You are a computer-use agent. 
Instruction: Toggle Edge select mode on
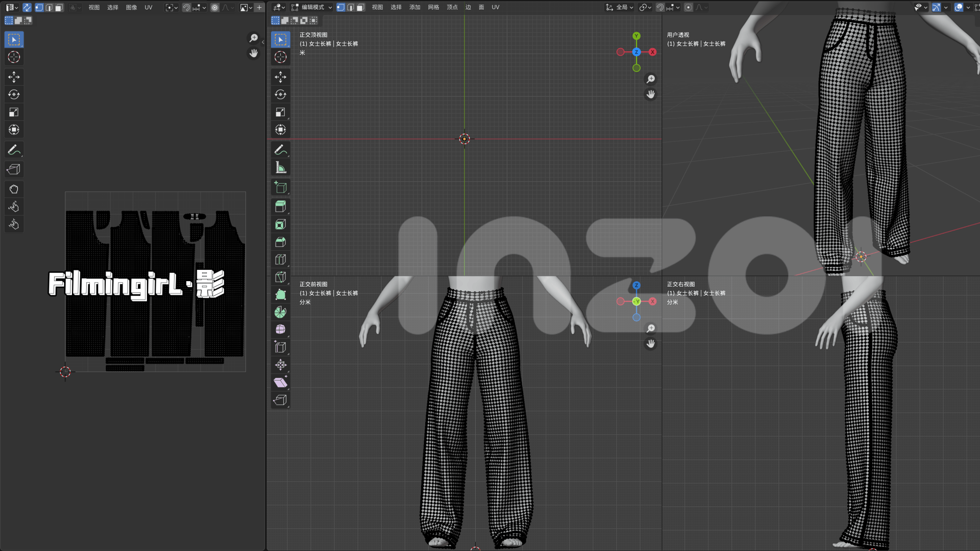pos(351,7)
